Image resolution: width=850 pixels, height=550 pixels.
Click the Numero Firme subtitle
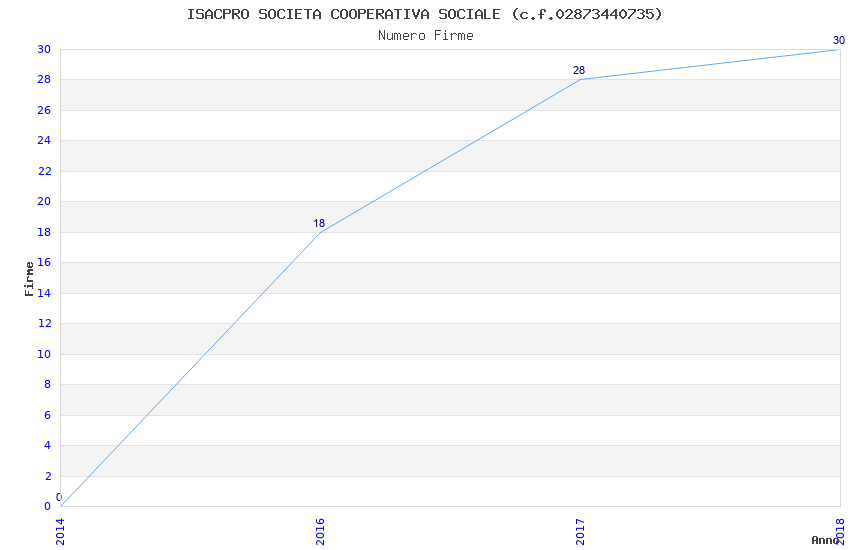click(426, 36)
